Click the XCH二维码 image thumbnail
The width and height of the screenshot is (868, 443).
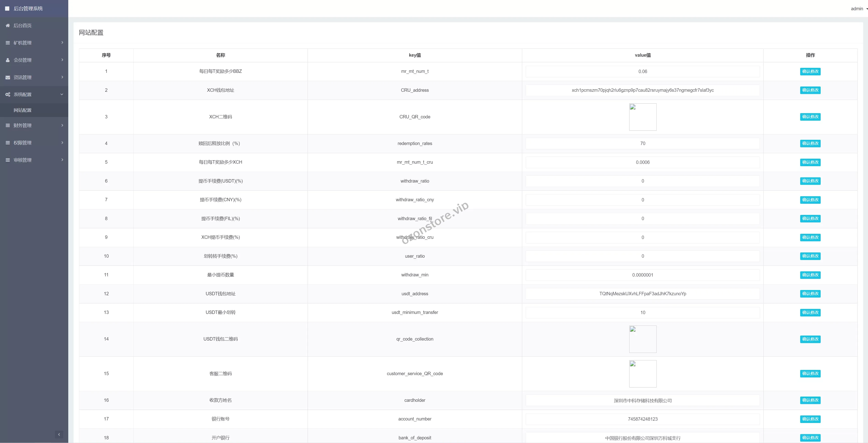coord(642,117)
